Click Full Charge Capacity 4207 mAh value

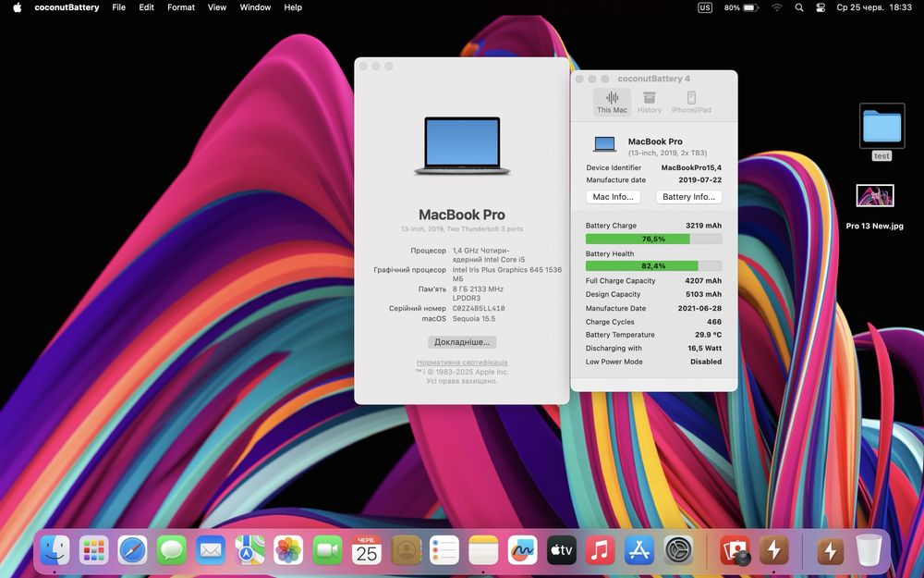[703, 281]
